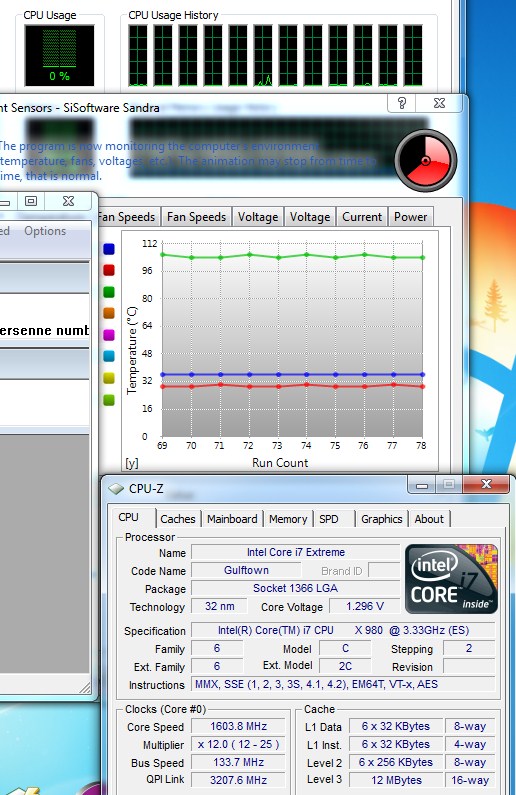Click the orange legend color swatch
The height and width of the screenshot is (795, 516).
coord(109,313)
